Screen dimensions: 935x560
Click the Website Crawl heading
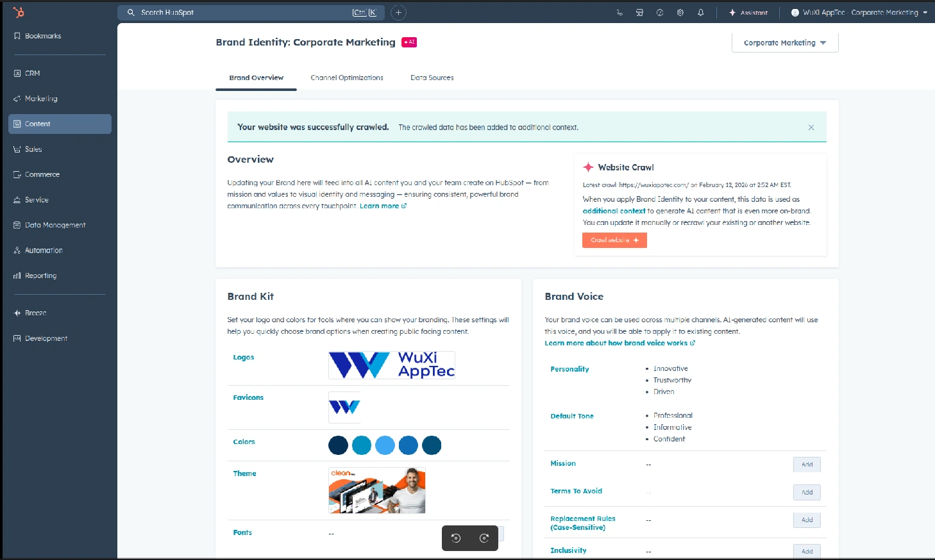tap(626, 167)
